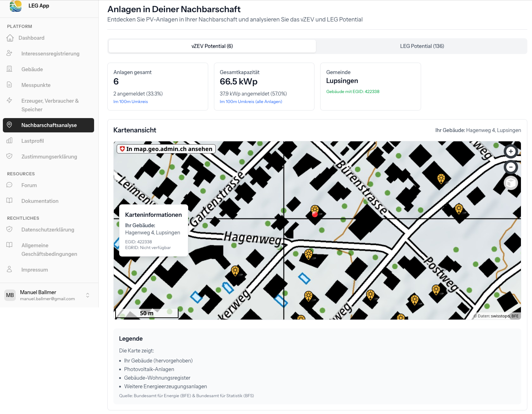Click the Gebäude building icon in sidebar
The image size is (532, 414).
10,69
